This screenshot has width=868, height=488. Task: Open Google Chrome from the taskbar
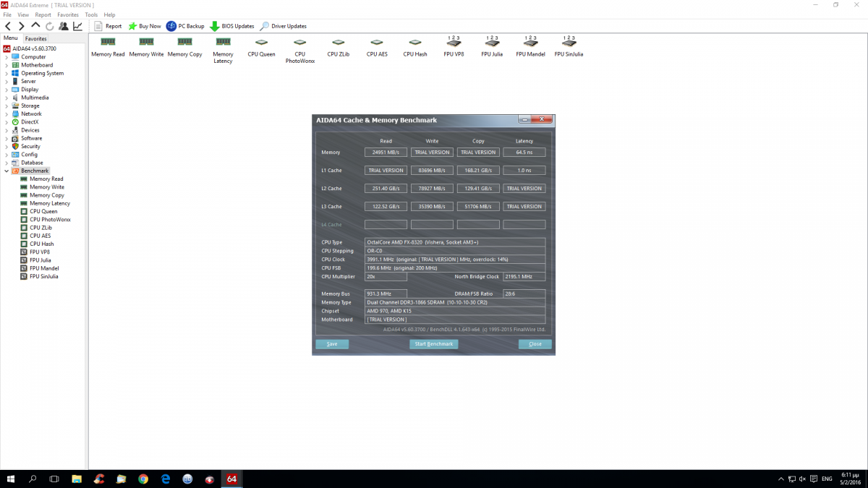point(142,479)
